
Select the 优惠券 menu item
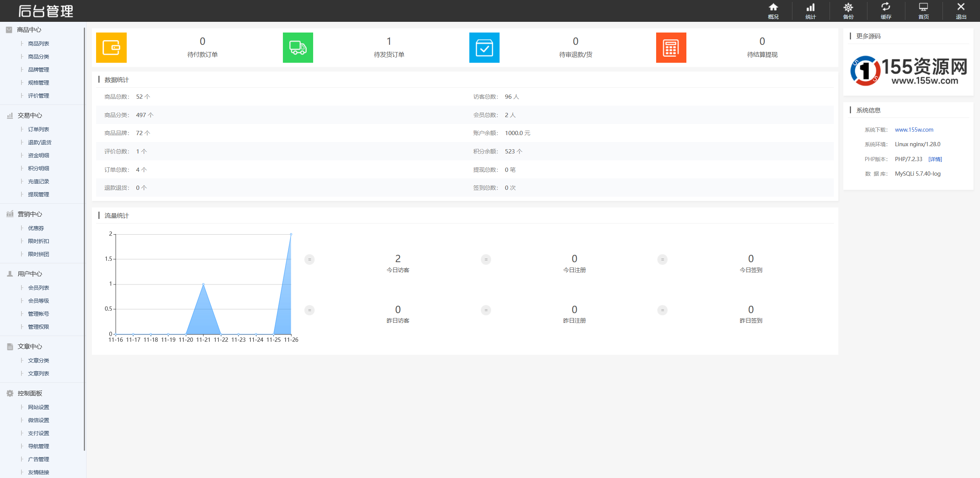click(x=36, y=228)
